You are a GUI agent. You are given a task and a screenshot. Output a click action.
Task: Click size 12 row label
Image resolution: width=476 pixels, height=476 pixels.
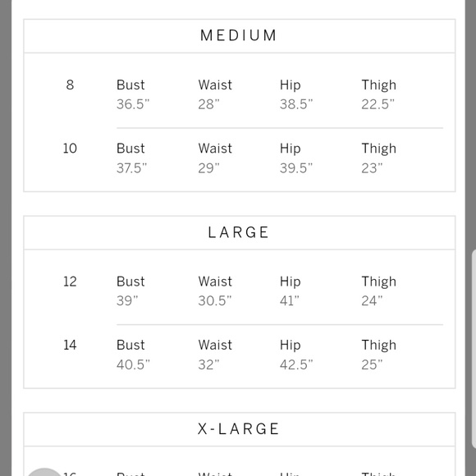(x=70, y=281)
